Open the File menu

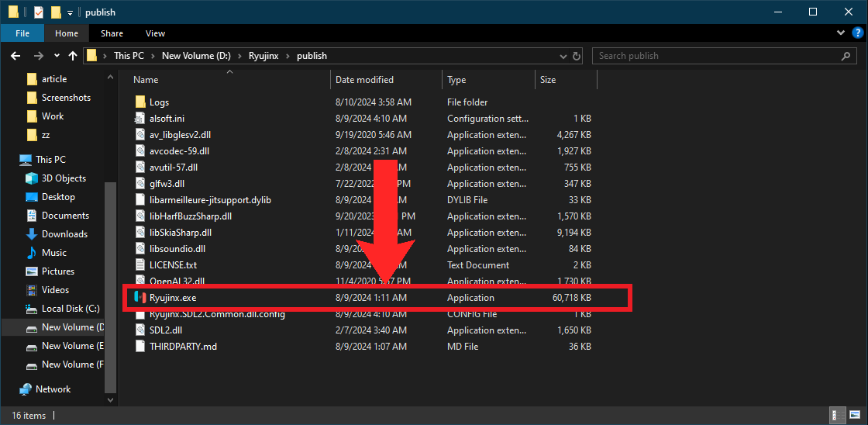22,33
